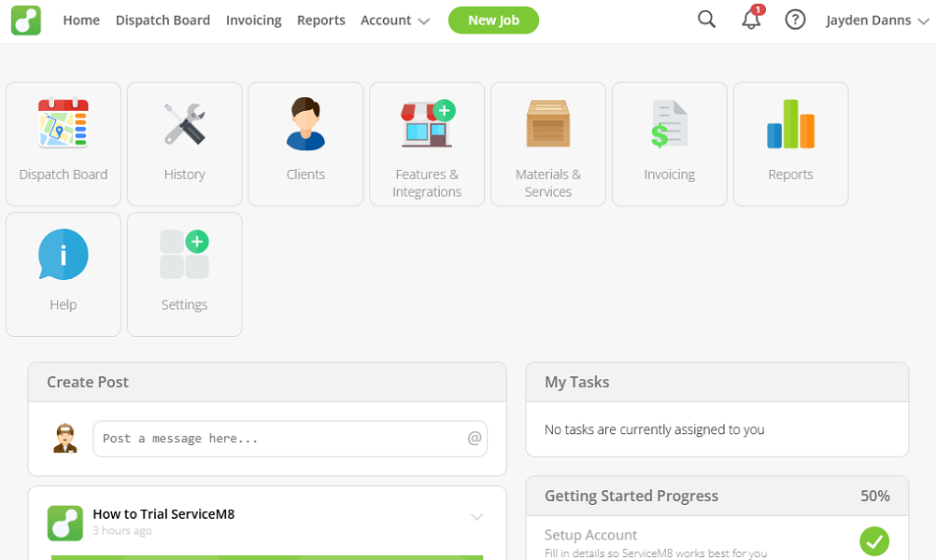The width and height of the screenshot is (936, 560).
Task: Open the Jayden Danns user dropdown
Action: pyautogui.click(x=877, y=21)
